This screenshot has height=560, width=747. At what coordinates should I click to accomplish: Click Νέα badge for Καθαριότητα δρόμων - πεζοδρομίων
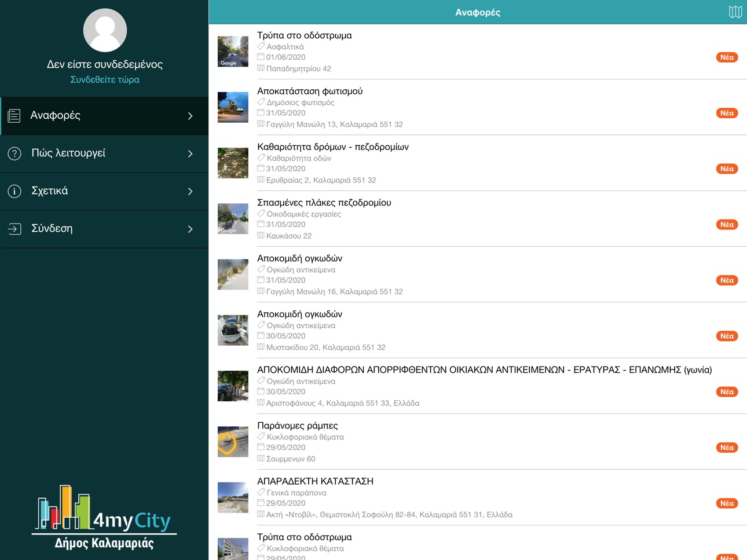coord(727,169)
